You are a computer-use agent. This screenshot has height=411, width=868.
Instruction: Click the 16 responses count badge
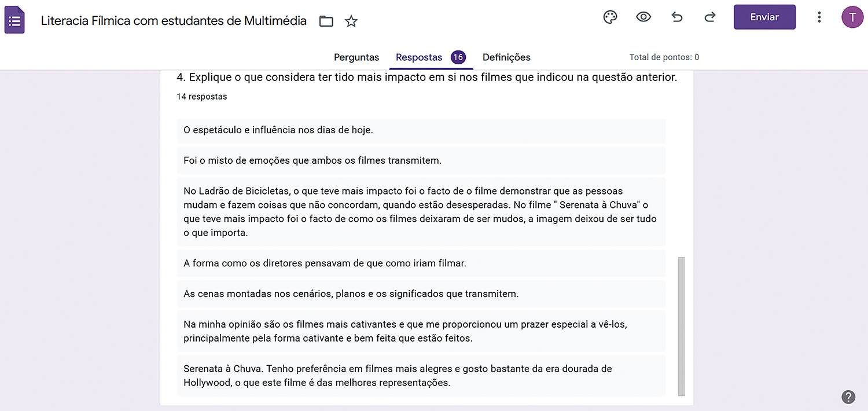coord(458,57)
